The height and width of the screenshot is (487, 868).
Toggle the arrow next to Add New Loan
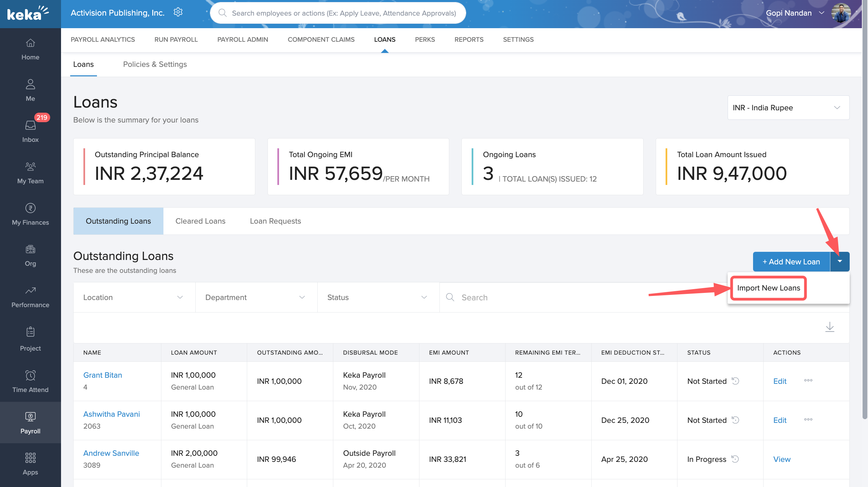(840, 261)
